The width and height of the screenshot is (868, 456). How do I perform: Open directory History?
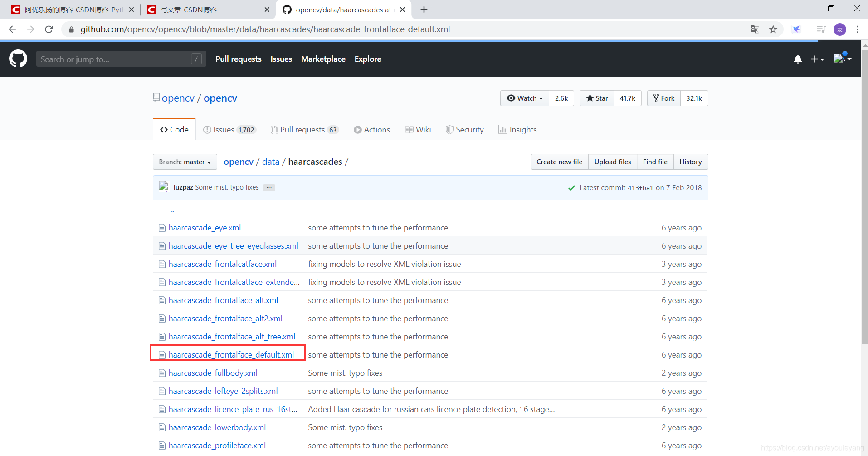[691, 162]
